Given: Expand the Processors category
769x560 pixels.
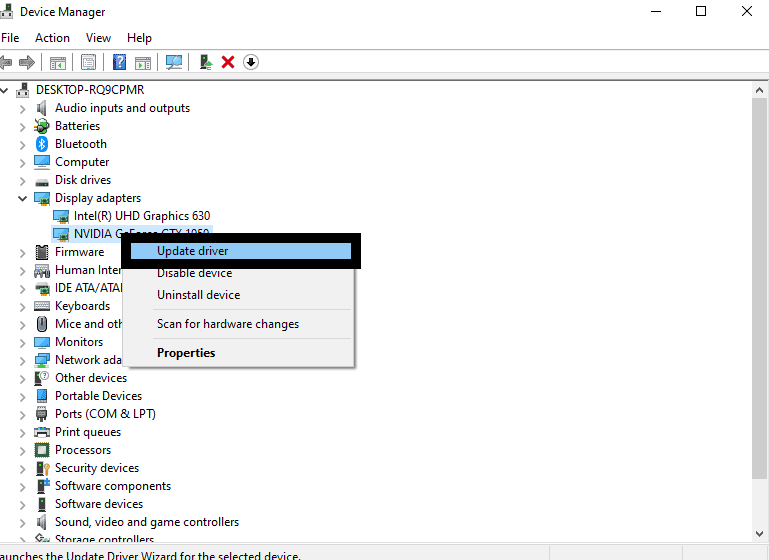Looking at the screenshot, I should [23, 451].
